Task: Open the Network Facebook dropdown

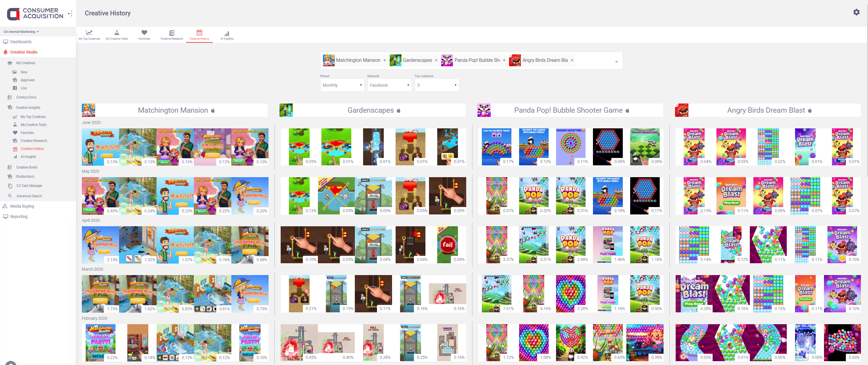Action: coord(389,85)
